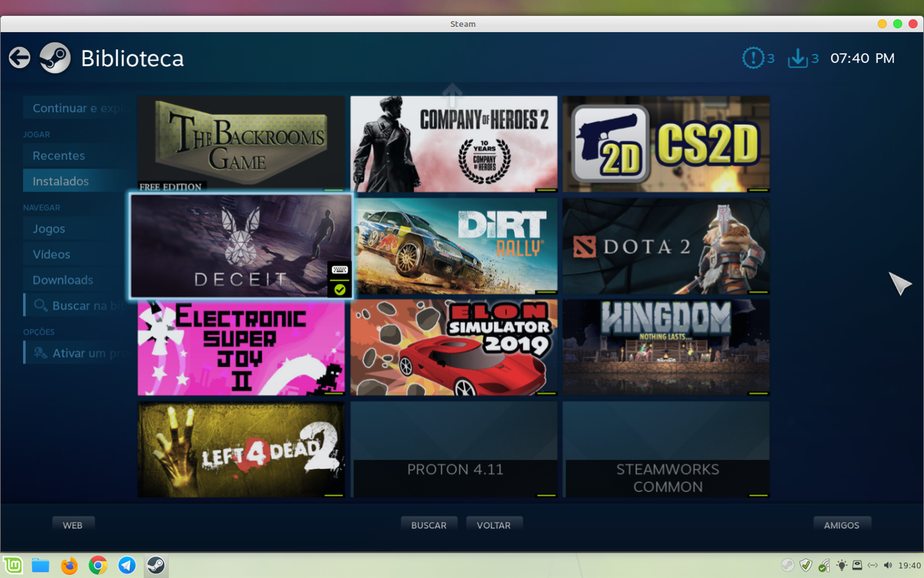Open Jogos in the Navegar section
The width and height of the screenshot is (924, 578).
pyautogui.click(x=78, y=228)
